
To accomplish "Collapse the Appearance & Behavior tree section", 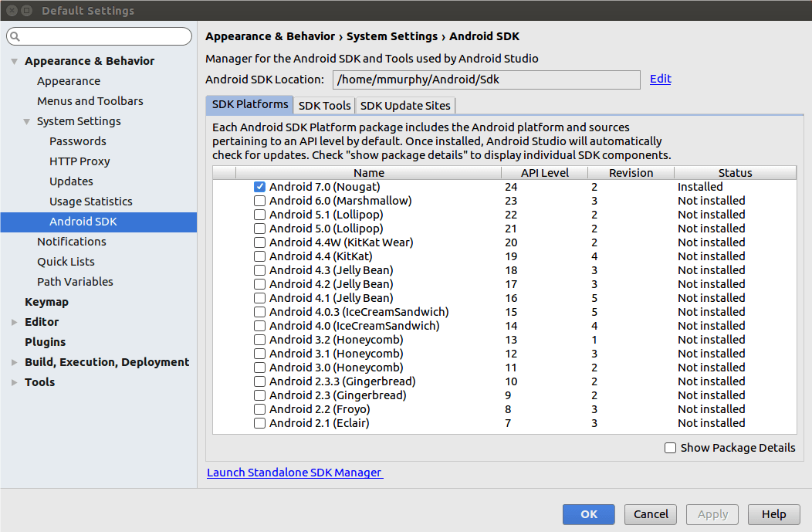I will click(14, 62).
